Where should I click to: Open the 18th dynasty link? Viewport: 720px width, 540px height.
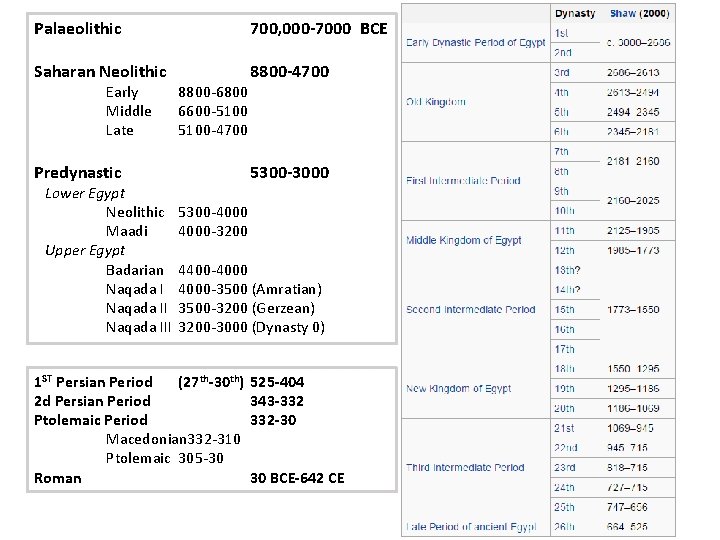point(564,369)
